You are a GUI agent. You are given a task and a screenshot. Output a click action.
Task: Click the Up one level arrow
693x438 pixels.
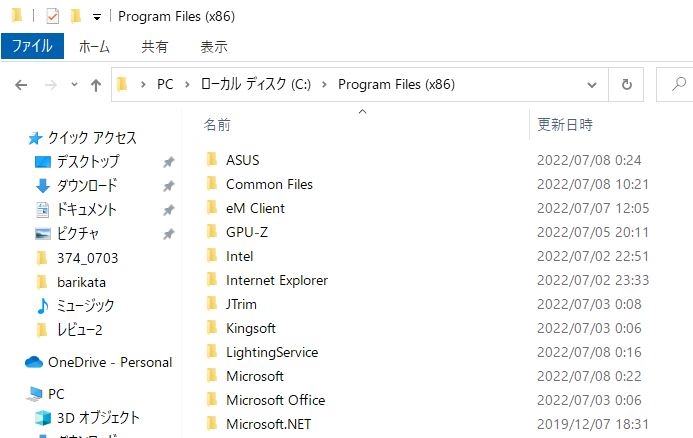tap(96, 85)
